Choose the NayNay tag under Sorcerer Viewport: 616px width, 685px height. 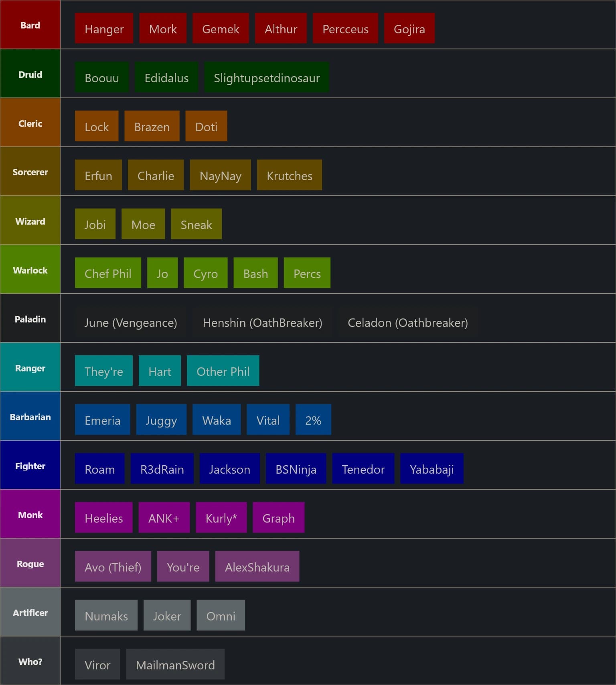220,175
